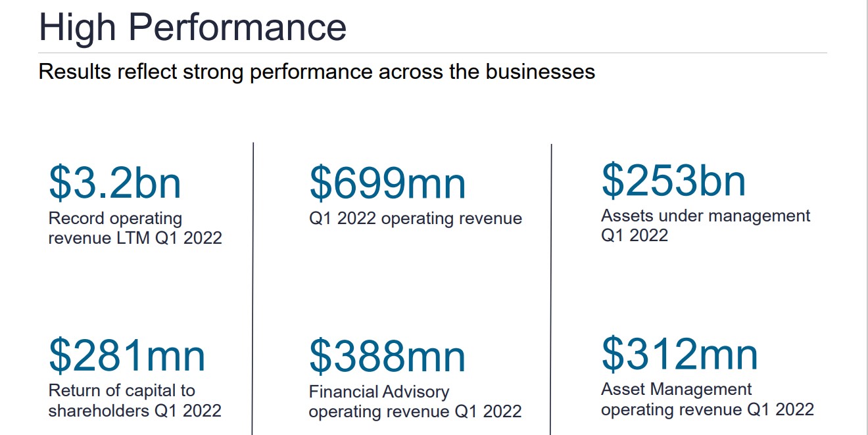Click the High Performance slide title

[x=193, y=28]
